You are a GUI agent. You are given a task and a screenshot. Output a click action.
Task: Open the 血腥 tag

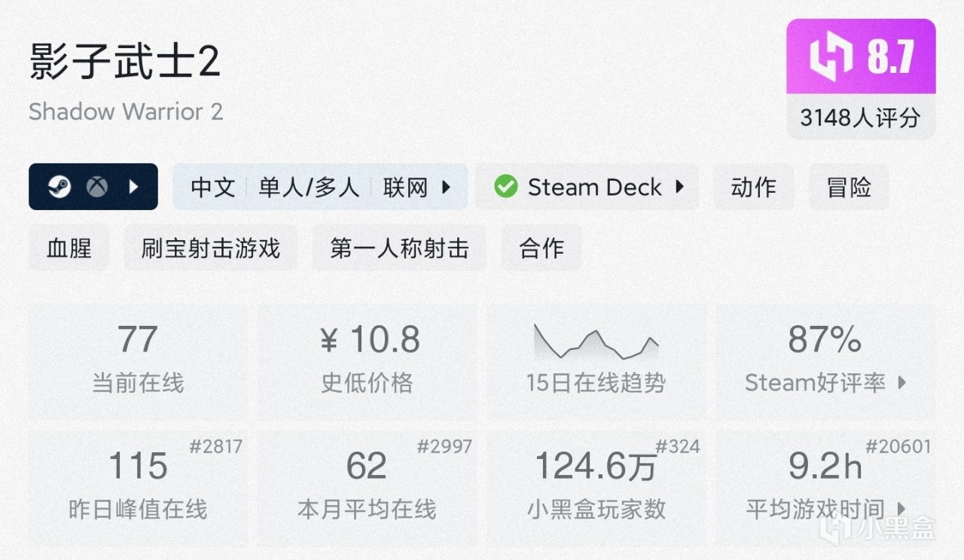pos(69,248)
